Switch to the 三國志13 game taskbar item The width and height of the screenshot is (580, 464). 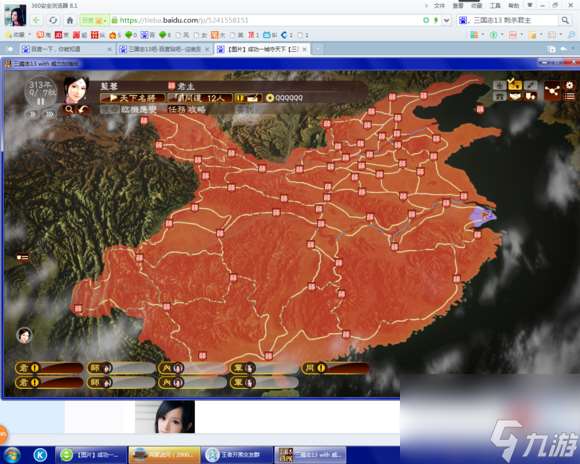tap(311, 455)
